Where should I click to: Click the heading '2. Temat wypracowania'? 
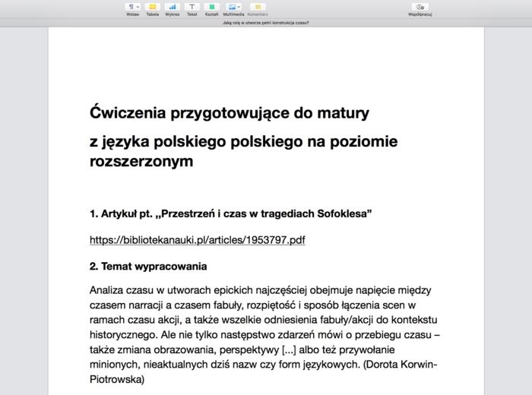tap(148, 267)
